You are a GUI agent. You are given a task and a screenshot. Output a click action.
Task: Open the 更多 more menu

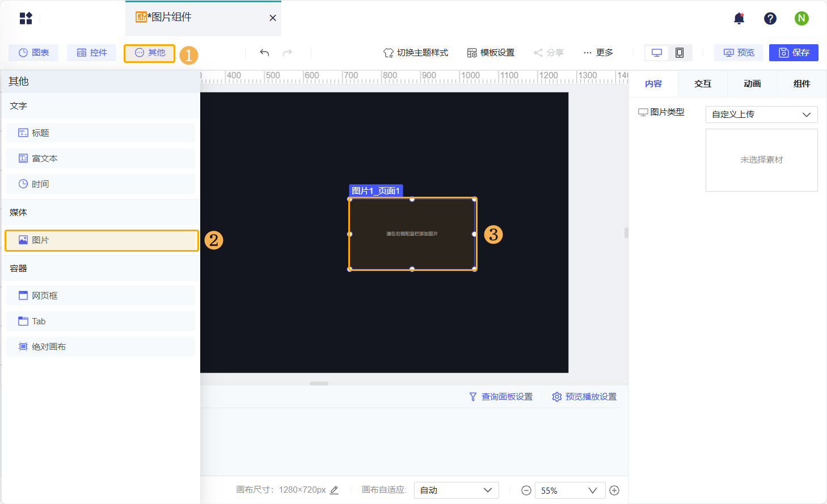[598, 53]
